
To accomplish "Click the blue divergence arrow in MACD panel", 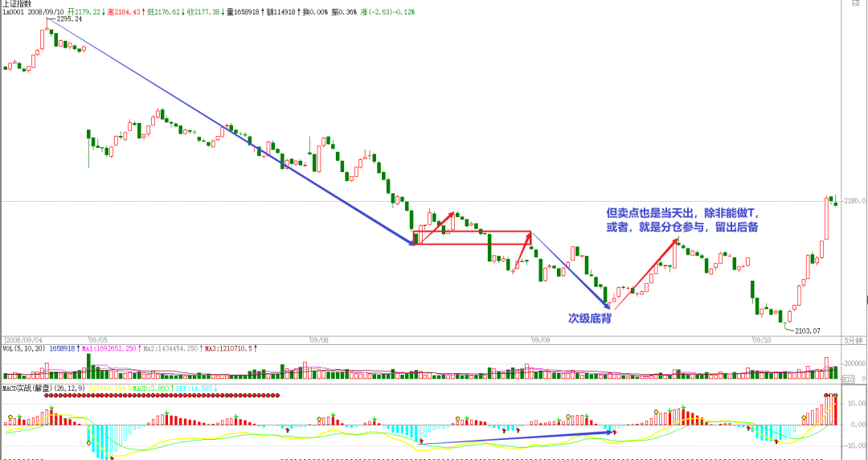I will click(x=514, y=437).
